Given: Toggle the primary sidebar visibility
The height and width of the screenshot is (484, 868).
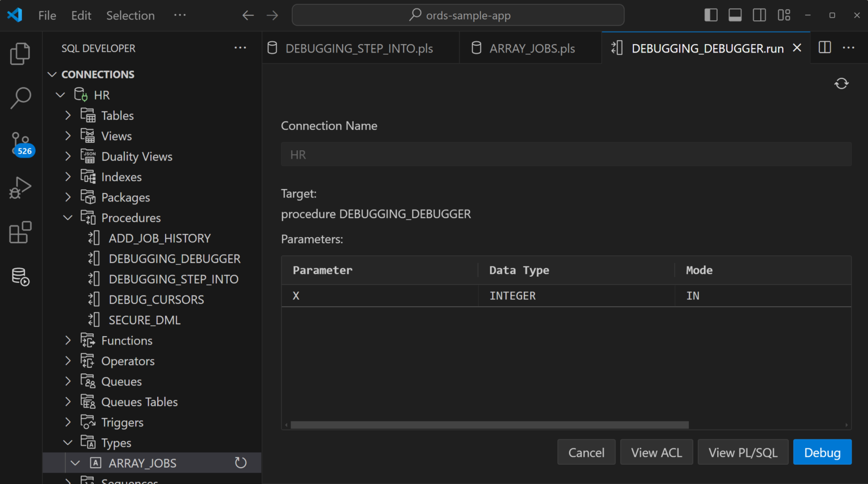Looking at the screenshot, I should 711,15.
